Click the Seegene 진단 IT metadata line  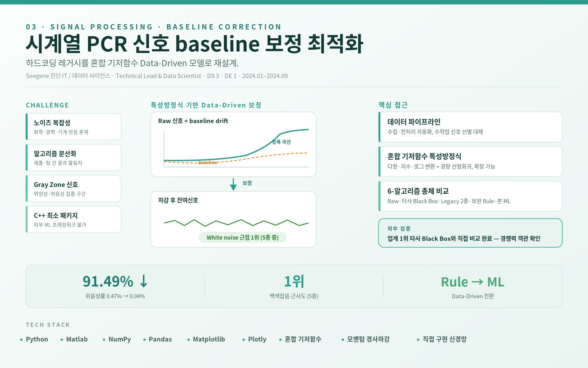pos(157,76)
